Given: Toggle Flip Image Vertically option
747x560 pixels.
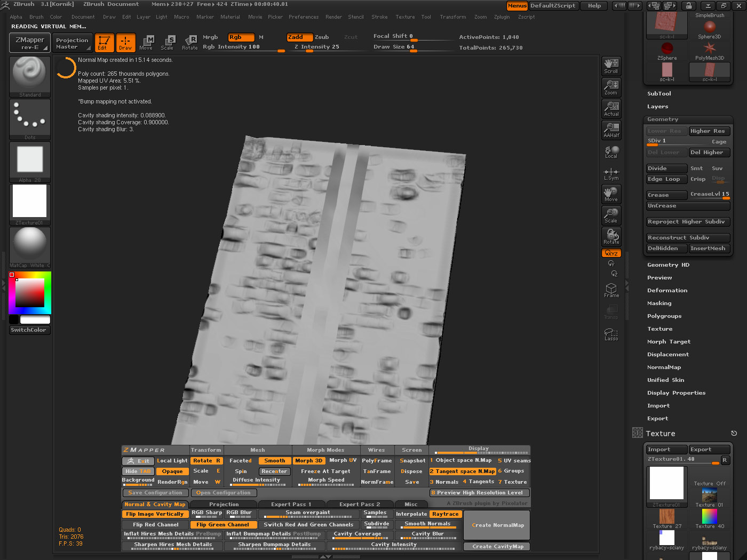Looking at the screenshot, I should [x=155, y=514].
